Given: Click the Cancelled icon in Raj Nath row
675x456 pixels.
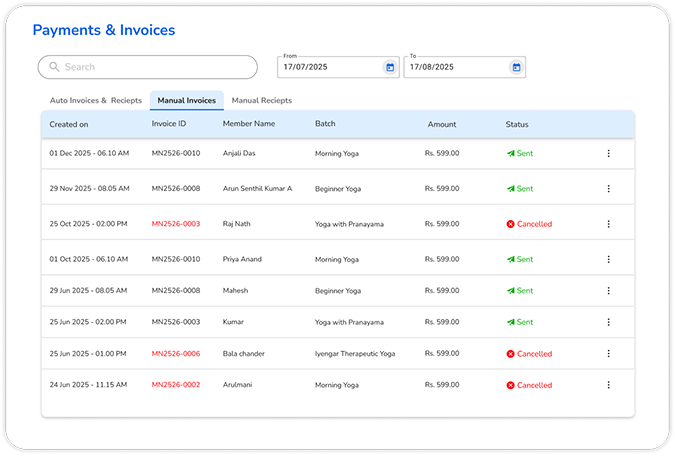Looking at the screenshot, I should 511,224.
